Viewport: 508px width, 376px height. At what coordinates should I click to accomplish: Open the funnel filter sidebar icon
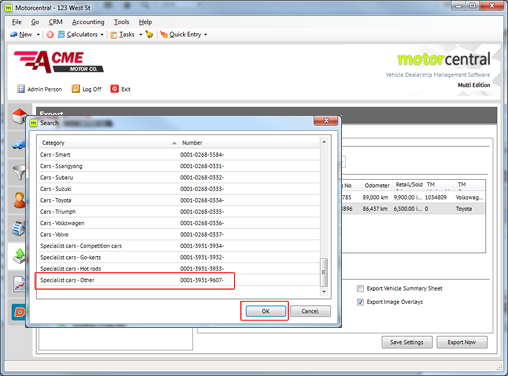[x=19, y=173]
